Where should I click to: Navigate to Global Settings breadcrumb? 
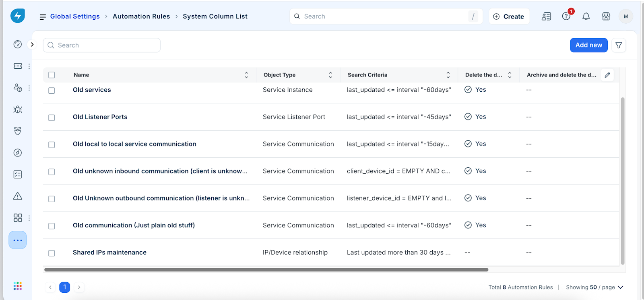point(75,16)
